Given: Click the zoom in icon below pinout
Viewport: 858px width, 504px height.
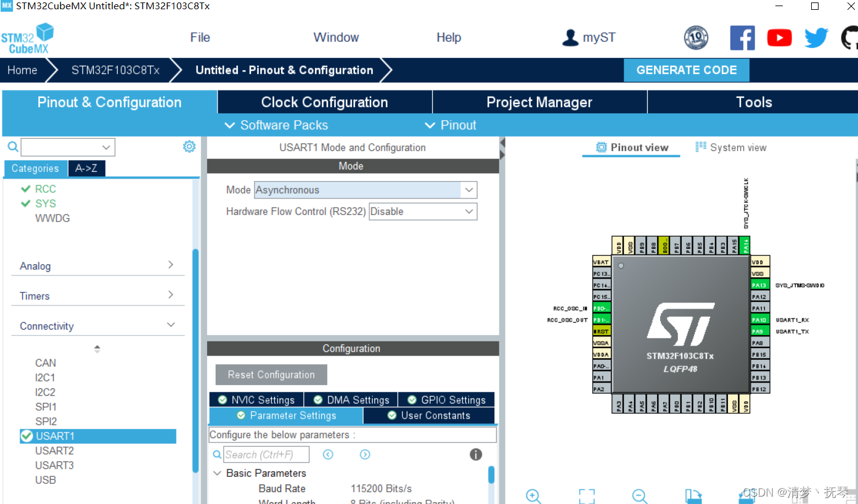Looking at the screenshot, I should 534,496.
